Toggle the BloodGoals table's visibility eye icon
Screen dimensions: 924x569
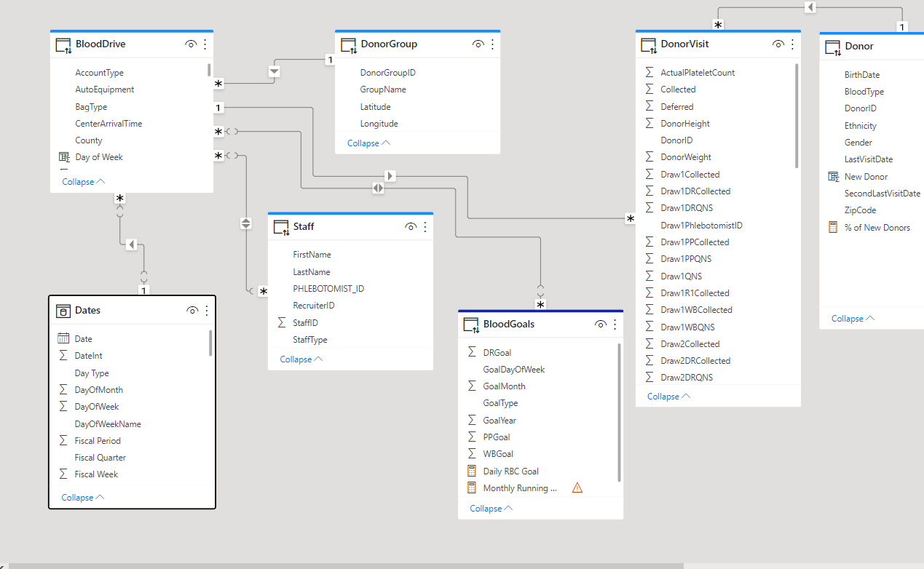pyautogui.click(x=601, y=325)
